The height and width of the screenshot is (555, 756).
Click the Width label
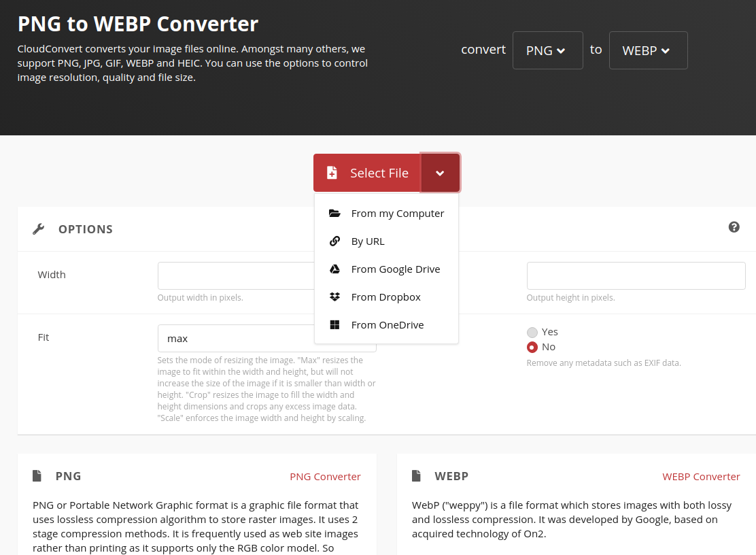pos(52,275)
